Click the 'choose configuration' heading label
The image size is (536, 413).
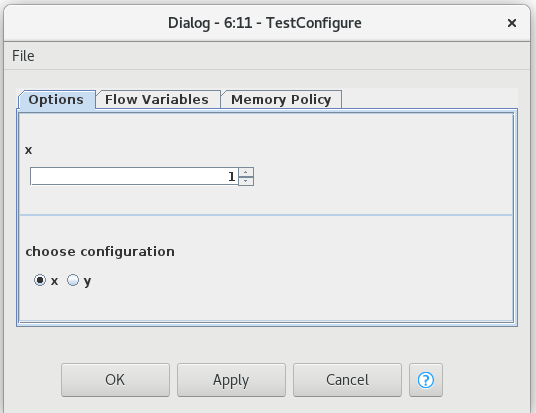[100, 252]
